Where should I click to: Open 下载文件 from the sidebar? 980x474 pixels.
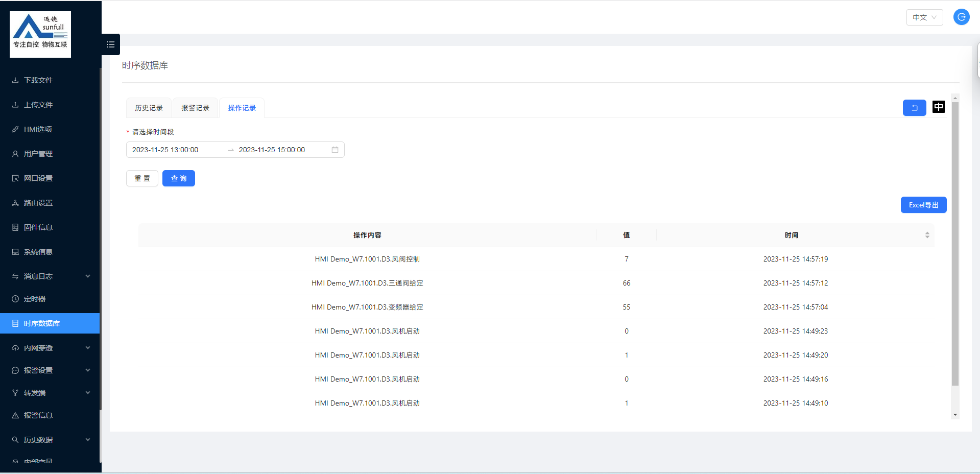[x=38, y=80]
